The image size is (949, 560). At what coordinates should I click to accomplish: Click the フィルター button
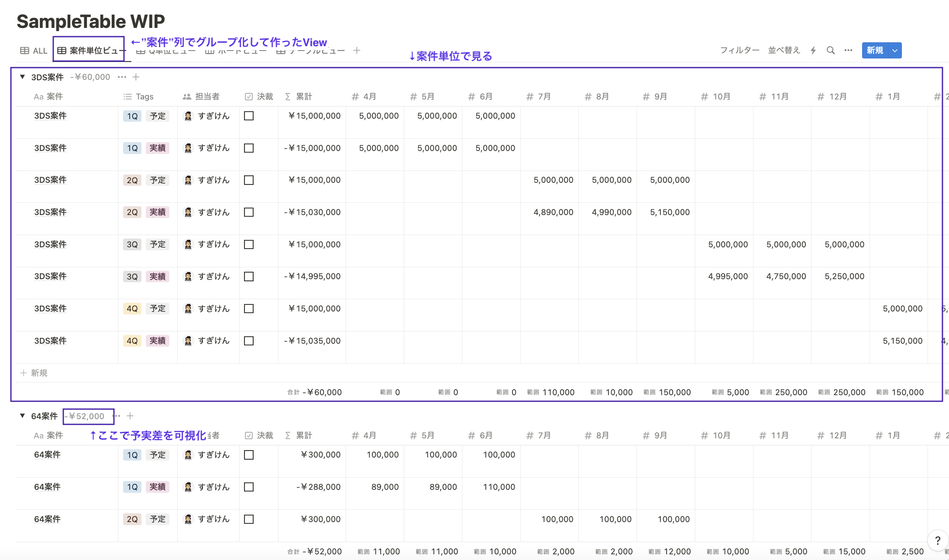point(740,50)
